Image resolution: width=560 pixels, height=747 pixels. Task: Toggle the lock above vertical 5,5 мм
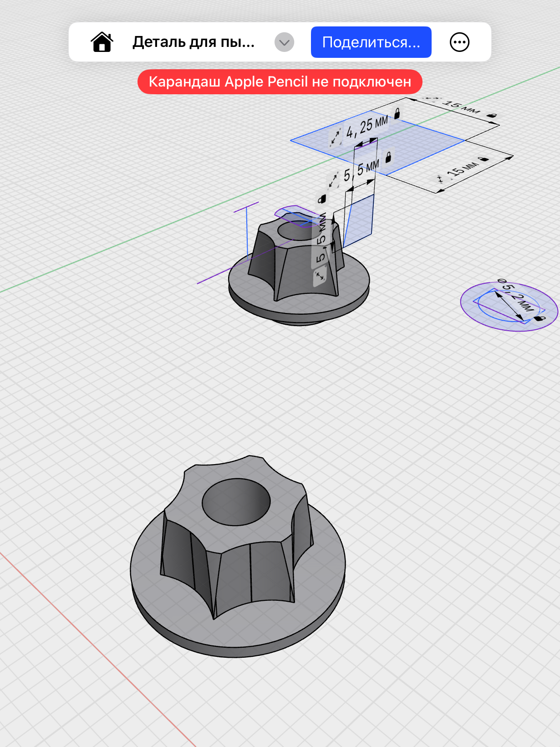[322, 199]
